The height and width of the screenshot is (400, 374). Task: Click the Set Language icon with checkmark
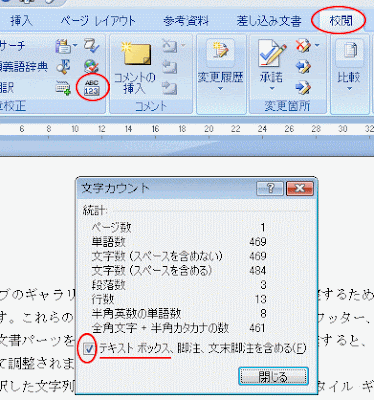(92, 46)
